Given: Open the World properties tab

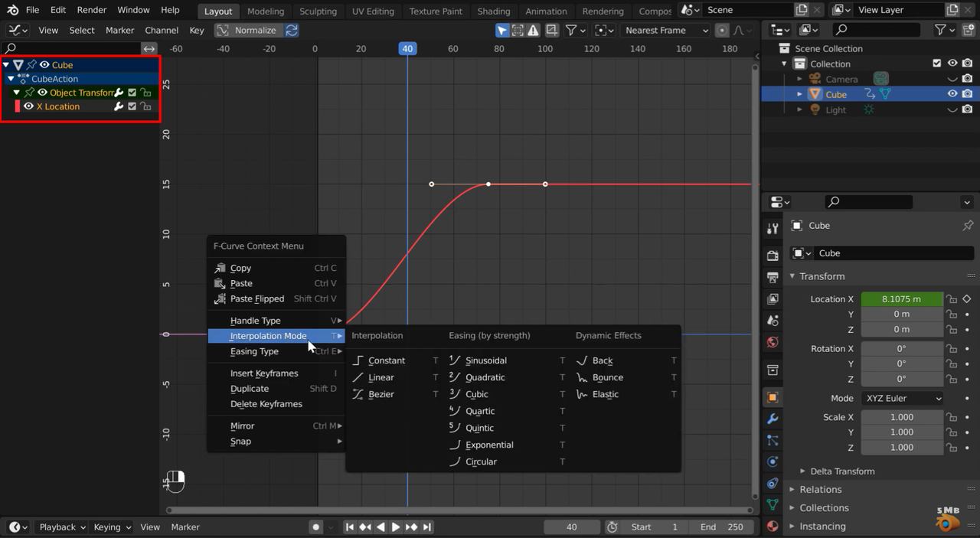Looking at the screenshot, I should tap(773, 342).
